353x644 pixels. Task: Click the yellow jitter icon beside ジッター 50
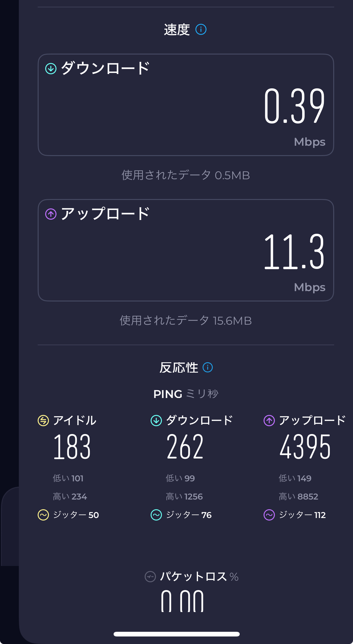(x=43, y=515)
